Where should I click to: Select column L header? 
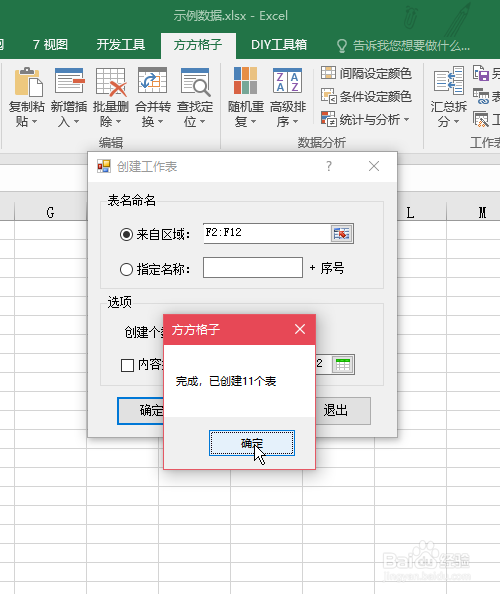coord(411,213)
